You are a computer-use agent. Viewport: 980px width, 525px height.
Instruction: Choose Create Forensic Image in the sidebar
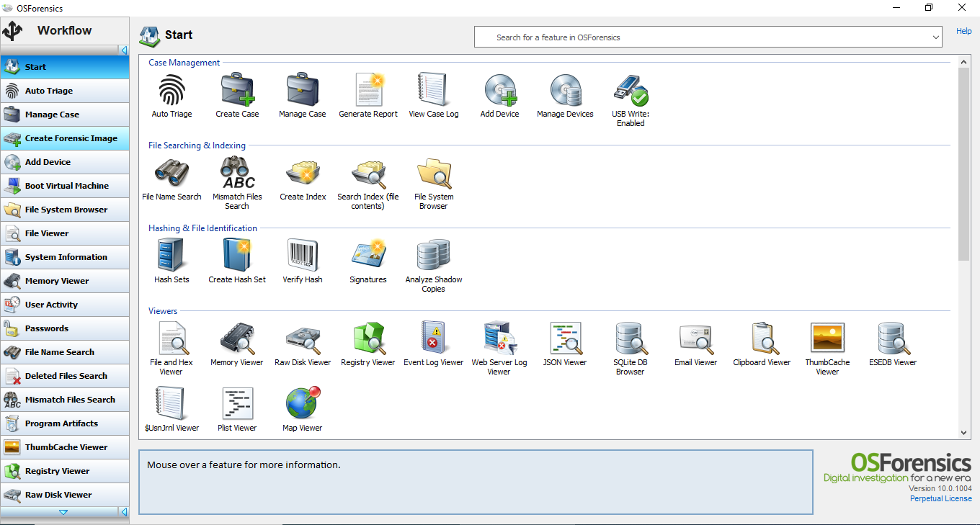(65, 138)
